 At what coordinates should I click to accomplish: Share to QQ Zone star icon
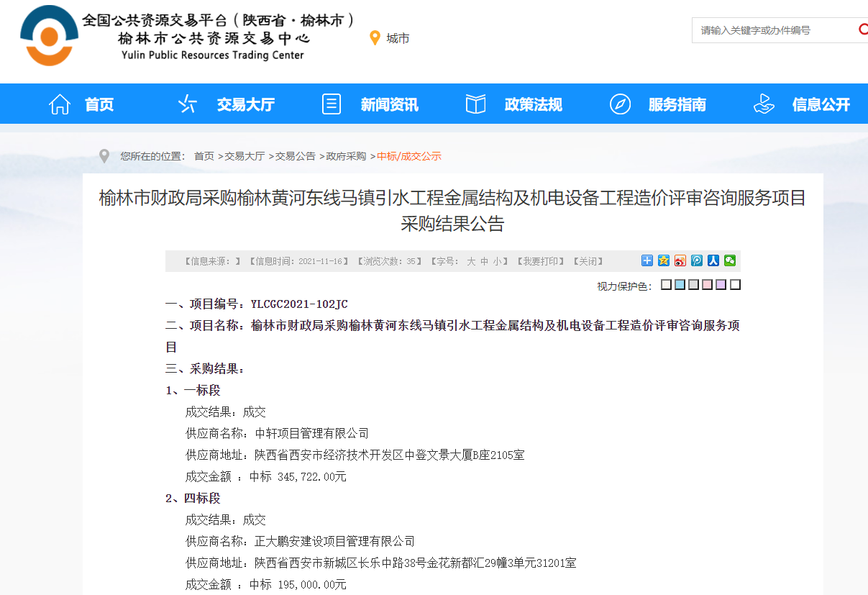[x=664, y=260]
